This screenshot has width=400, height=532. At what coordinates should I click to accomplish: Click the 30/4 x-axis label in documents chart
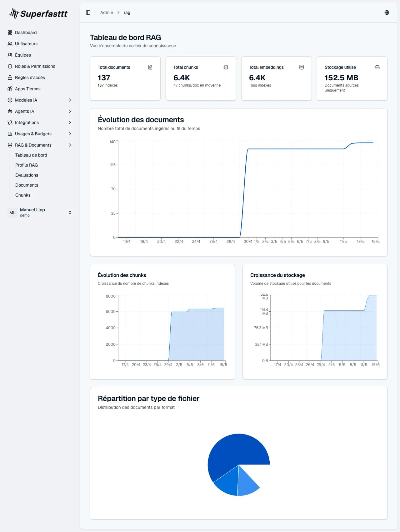coord(248,242)
